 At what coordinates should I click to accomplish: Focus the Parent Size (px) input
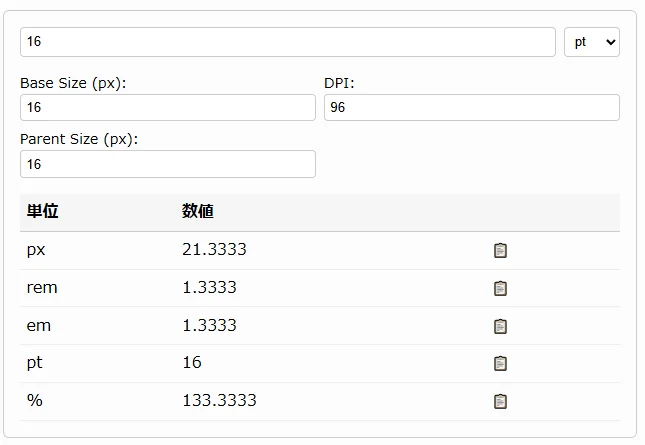167,164
